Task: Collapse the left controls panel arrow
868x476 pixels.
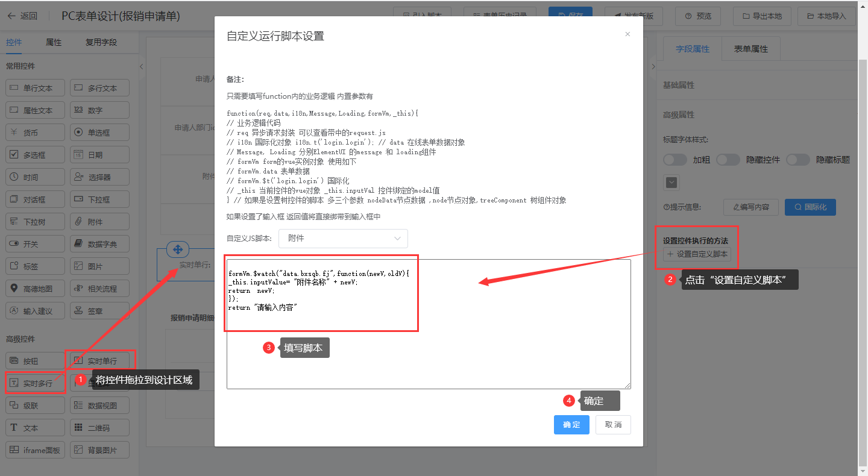Action: tap(141, 66)
